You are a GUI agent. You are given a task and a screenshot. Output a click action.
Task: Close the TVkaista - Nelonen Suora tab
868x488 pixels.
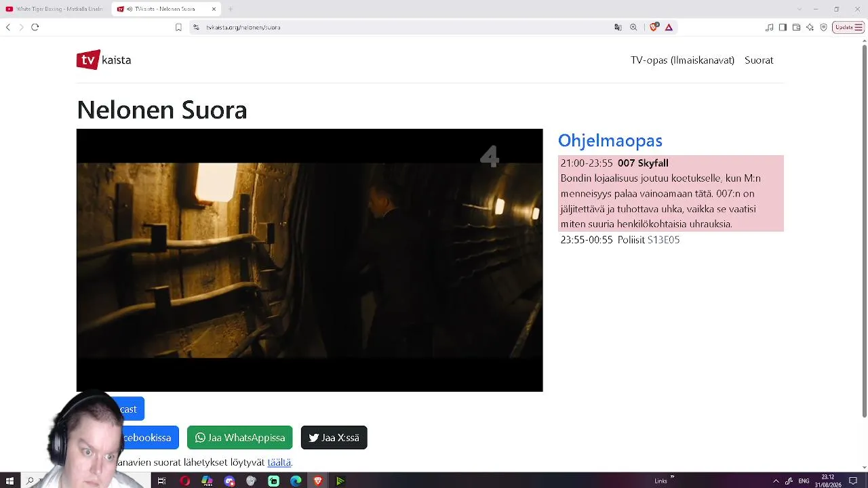point(214,9)
